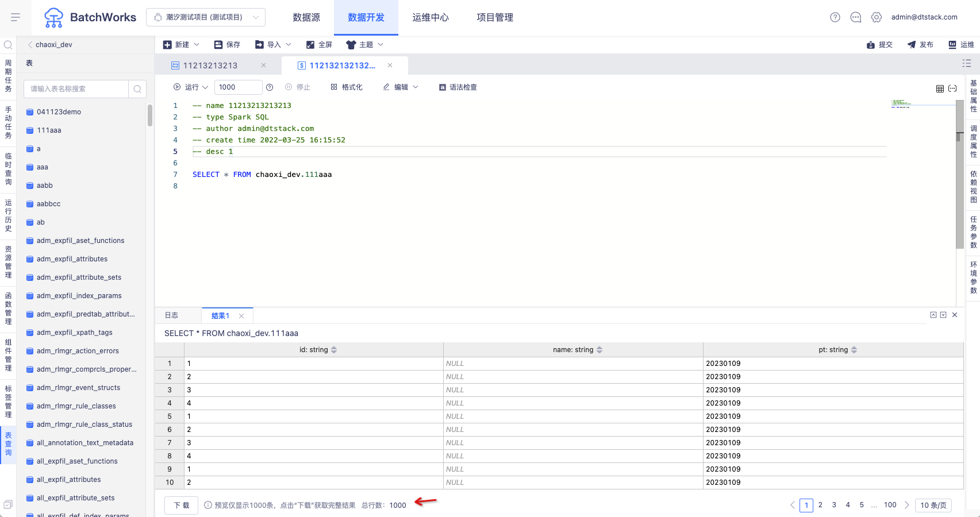This screenshot has height=517, width=980.
Task: Open the 潮汐测试项目 project dropdown
Action: pyautogui.click(x=206, y=17)
